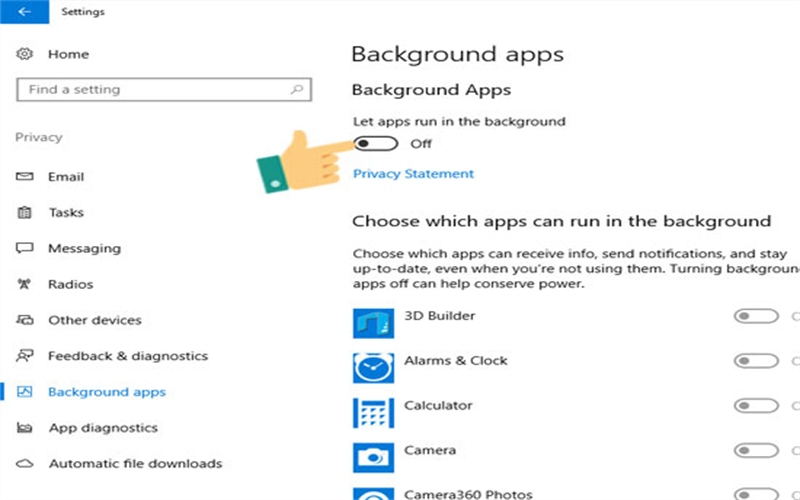Open Home settings page

coord(68,54)
